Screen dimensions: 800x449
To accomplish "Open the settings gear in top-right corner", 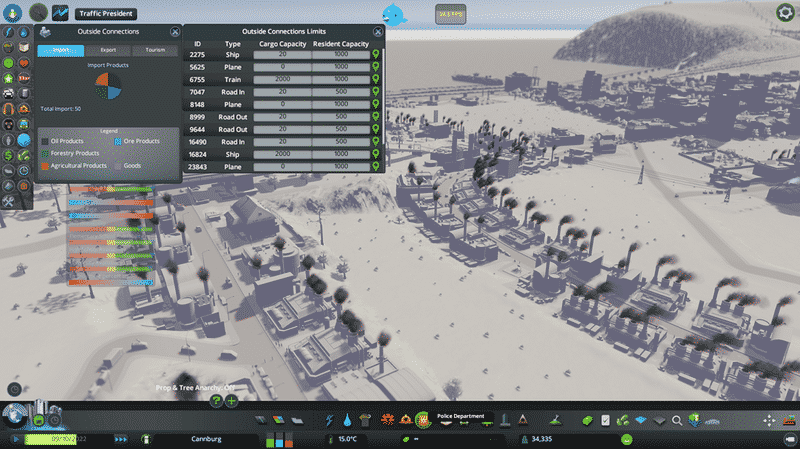I will [785, 12].
